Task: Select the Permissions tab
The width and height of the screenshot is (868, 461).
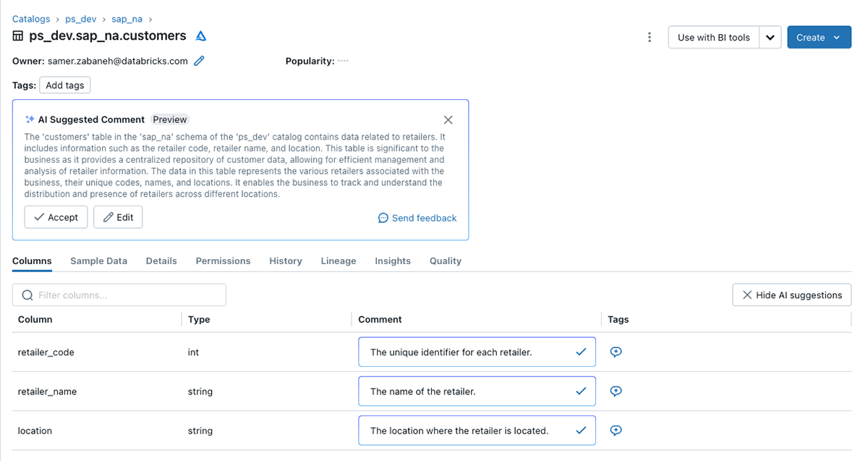Action: coord(223,261)
